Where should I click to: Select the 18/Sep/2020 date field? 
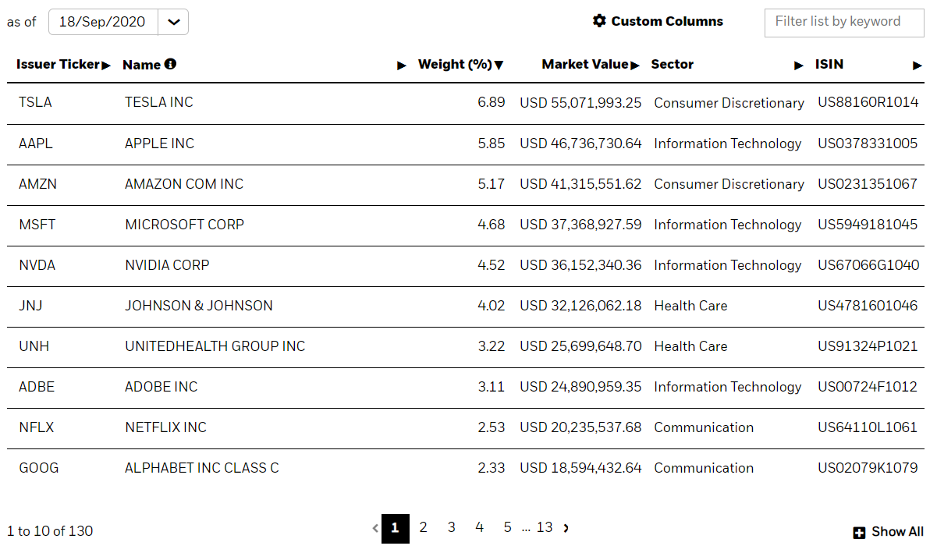tap(103, 22)
